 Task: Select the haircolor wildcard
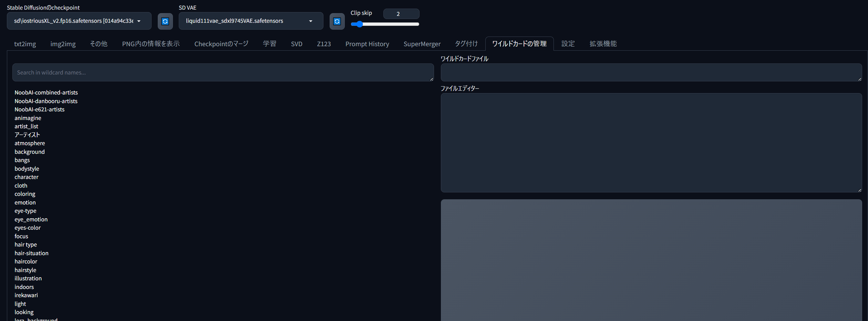tap(26, 261)
